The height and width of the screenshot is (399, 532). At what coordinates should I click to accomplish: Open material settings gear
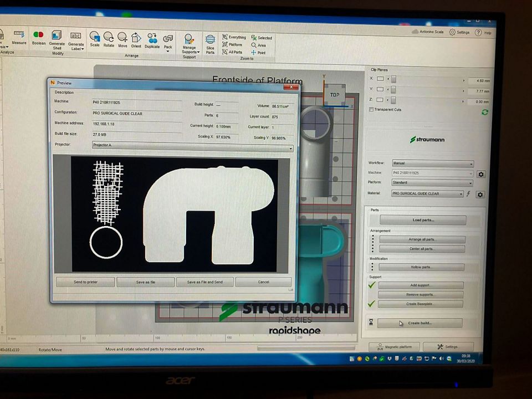(x=480, y=195)
